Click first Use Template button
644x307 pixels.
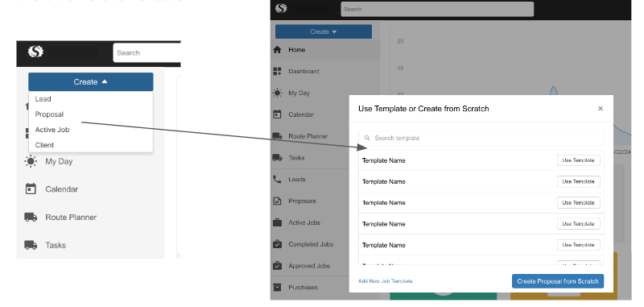pyautogui.click(x=578, y=160)
